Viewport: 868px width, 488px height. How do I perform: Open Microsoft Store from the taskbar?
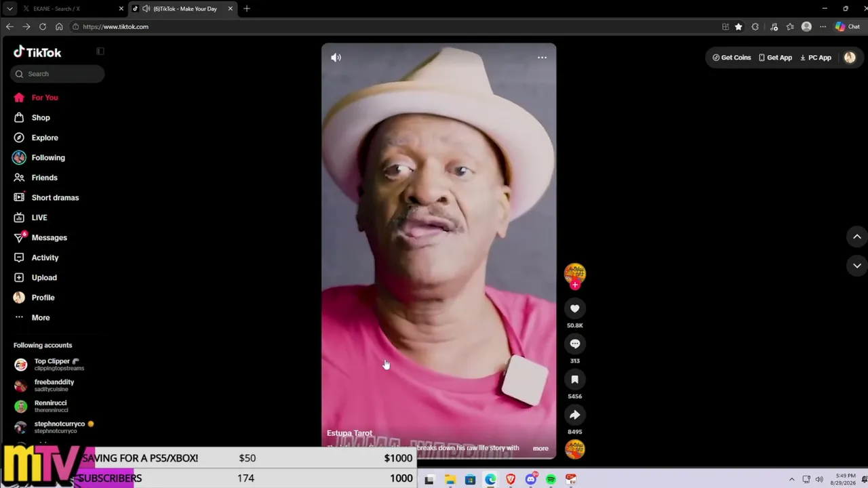[470, 480]
